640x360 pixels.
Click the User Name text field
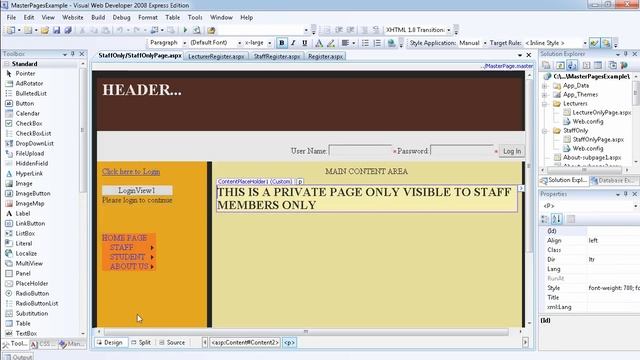[360, 151]
